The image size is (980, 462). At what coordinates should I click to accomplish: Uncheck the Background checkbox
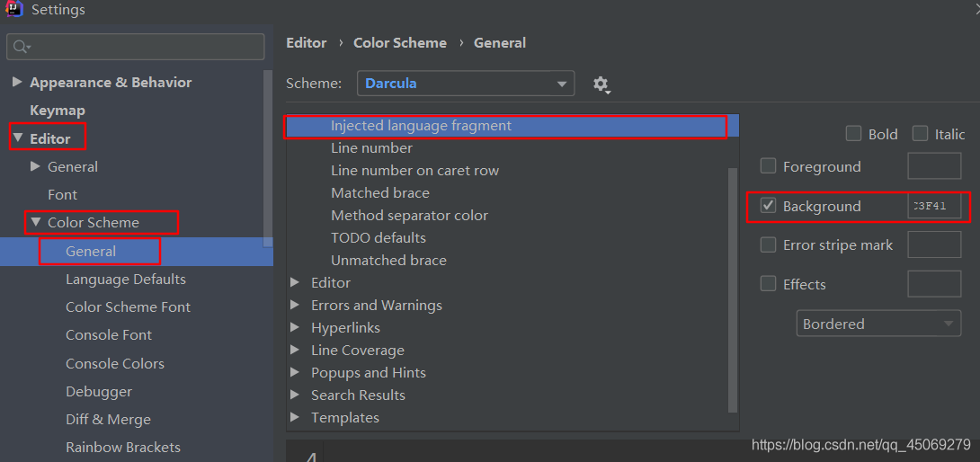coord(768,206)
